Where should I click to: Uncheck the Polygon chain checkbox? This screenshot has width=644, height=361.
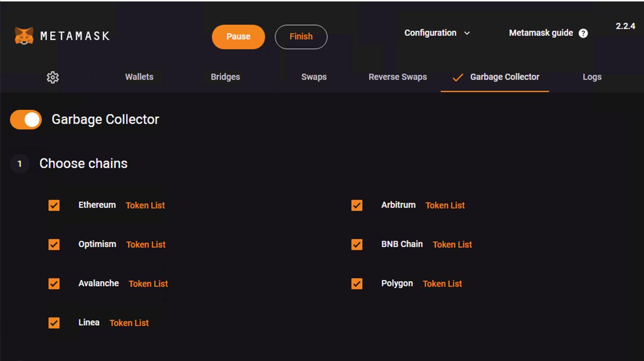pyautogui.click(x=357, y=284)
